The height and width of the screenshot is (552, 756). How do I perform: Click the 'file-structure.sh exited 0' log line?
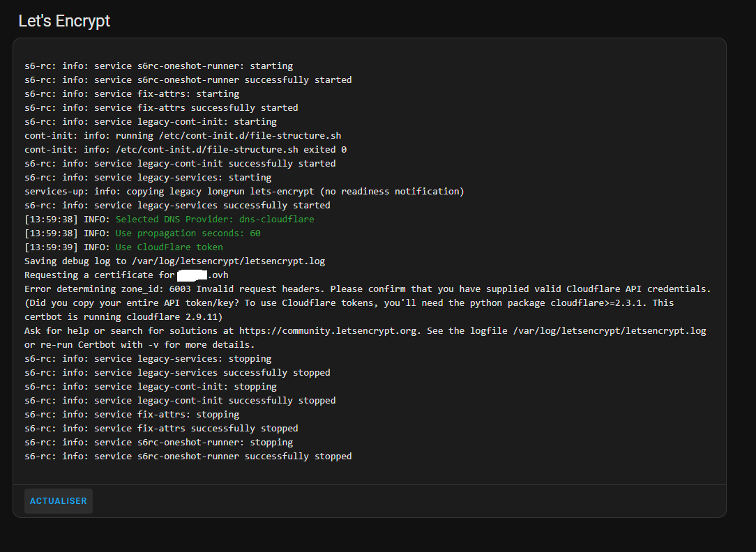(185, 149)
